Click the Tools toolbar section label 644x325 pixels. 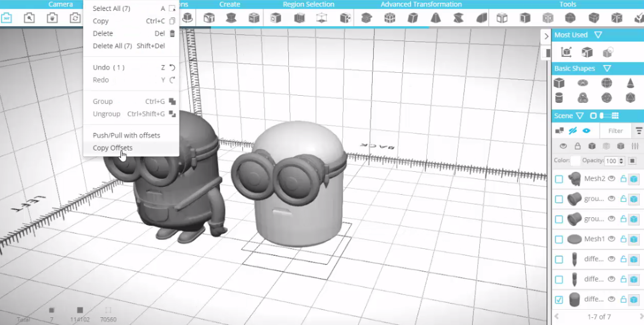[567, 4]
